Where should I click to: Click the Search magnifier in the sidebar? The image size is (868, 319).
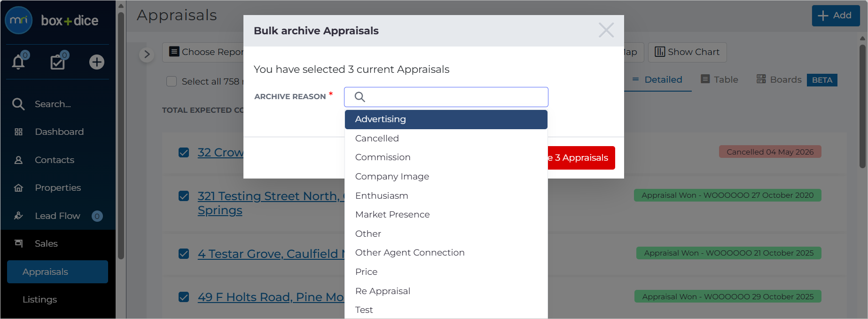18,104
